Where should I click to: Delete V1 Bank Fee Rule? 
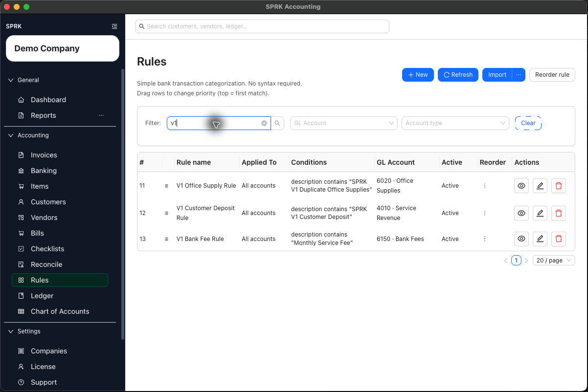tap(559, 239)
